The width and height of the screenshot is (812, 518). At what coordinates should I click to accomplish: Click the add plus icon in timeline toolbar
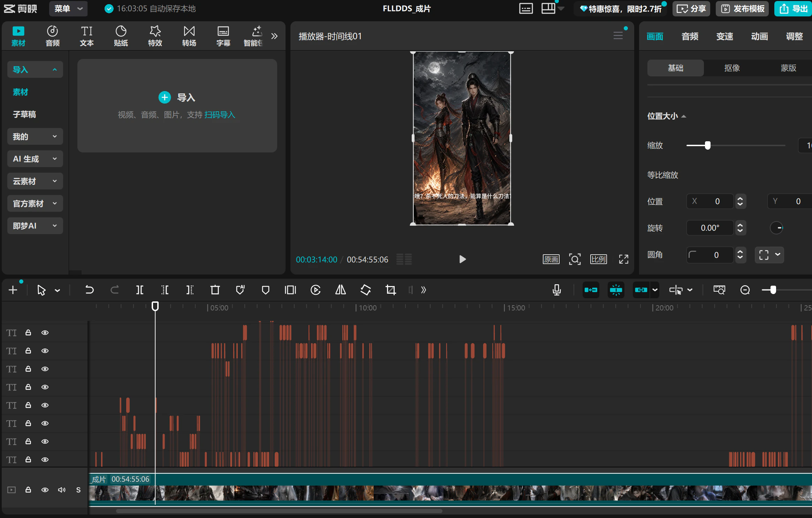pos(13,290)
